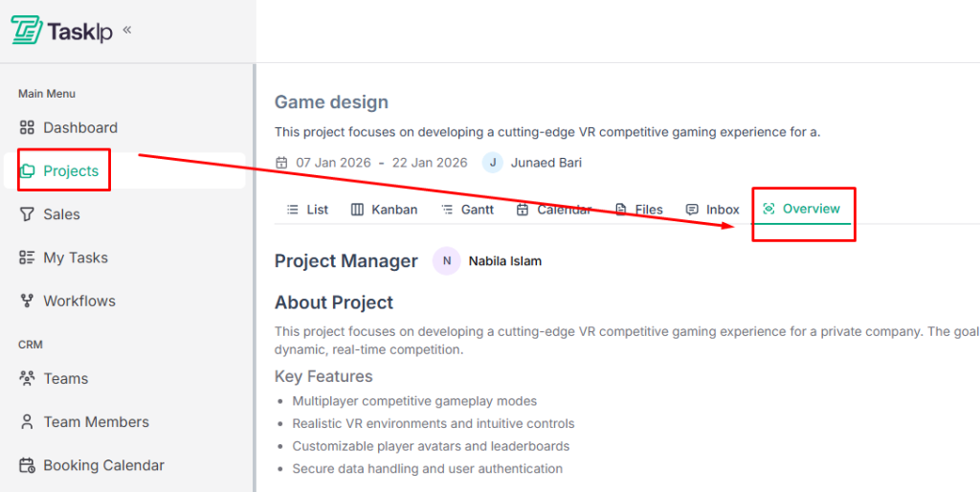
Task: Open the Files tab
Action: pos(638,210)
